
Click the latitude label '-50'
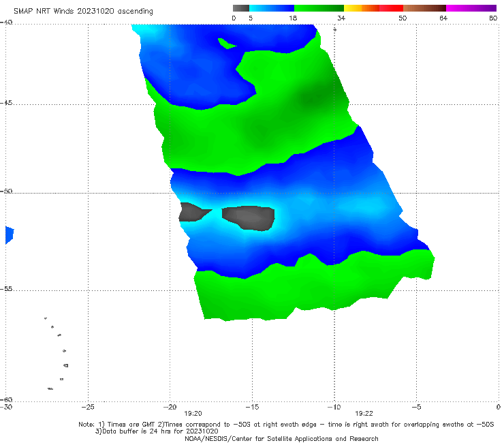click(6, 192)
